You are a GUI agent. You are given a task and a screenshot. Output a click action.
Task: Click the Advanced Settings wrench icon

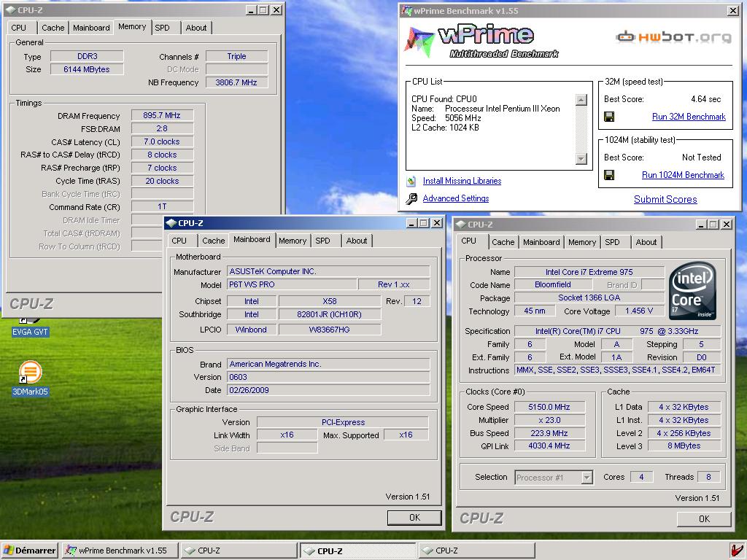pyautogui.click(x=411, y=198)
